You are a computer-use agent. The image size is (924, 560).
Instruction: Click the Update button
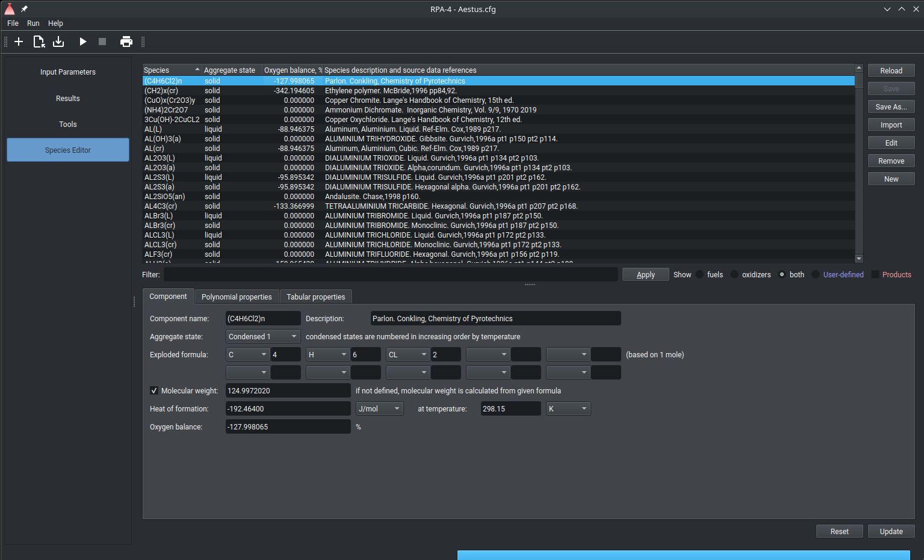tap(891, 532)
